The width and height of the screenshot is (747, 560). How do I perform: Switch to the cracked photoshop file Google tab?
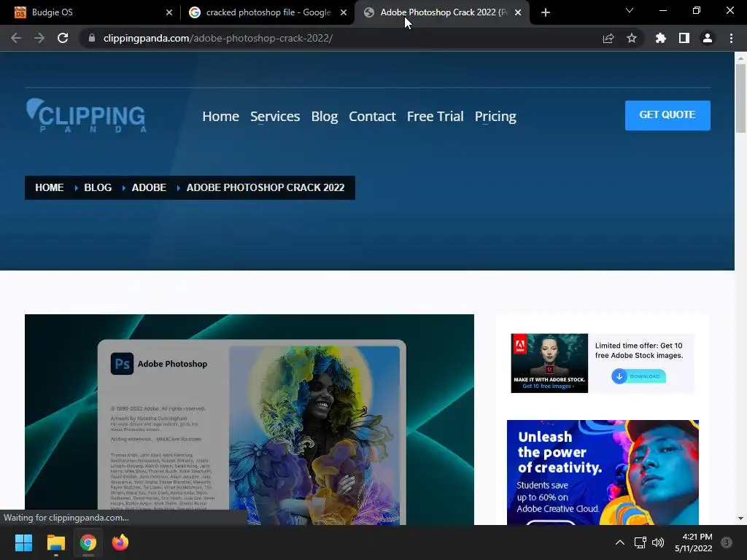click(x=268, y=12)
